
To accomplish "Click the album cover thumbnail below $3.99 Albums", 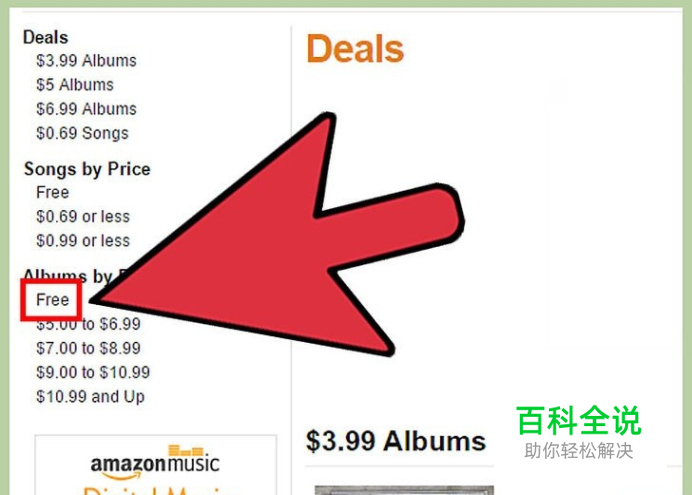I will [x=404, y=490].
